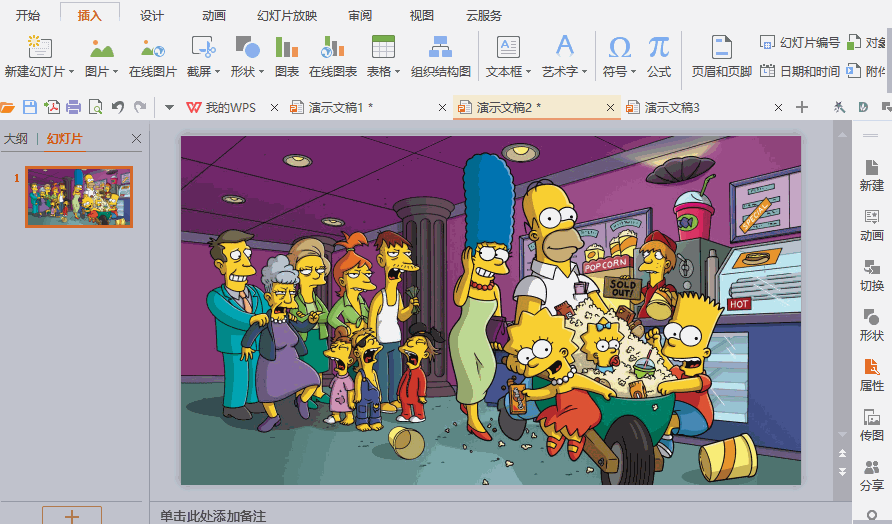Open 属性 properties in right sidebar
The image size is (892, 524).
[x=871, y=376]
